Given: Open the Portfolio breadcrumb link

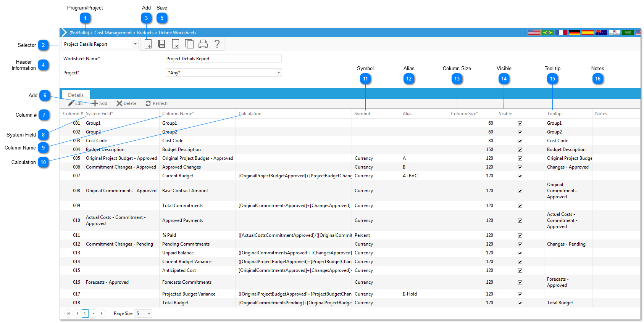Looking at the screenshot, I should click(79, 33).
